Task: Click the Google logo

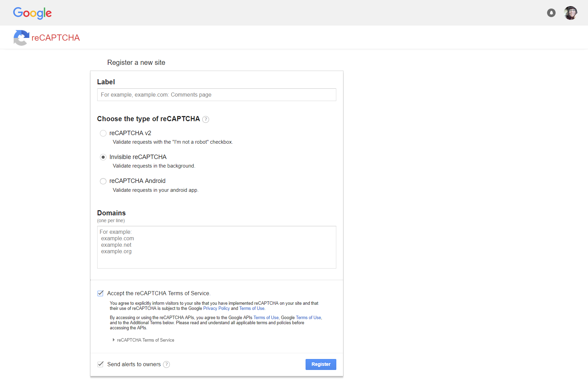Action: pyautogui.click(x=32, y=13)
